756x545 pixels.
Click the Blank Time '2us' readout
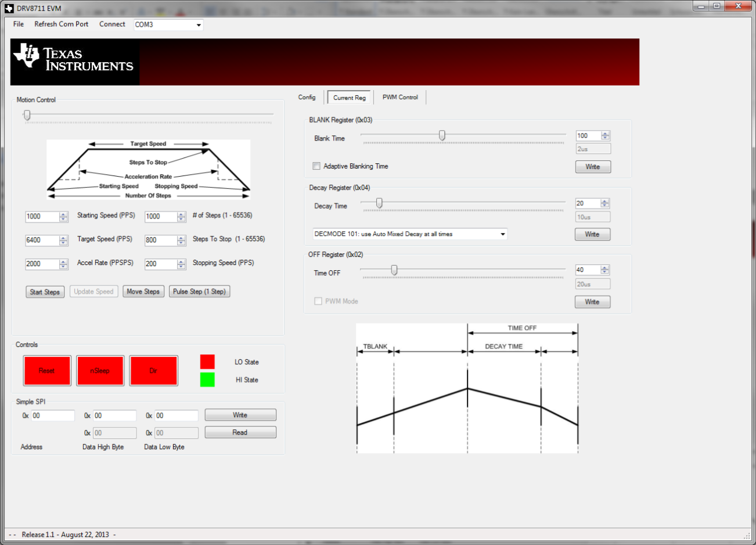pos(593,149)
